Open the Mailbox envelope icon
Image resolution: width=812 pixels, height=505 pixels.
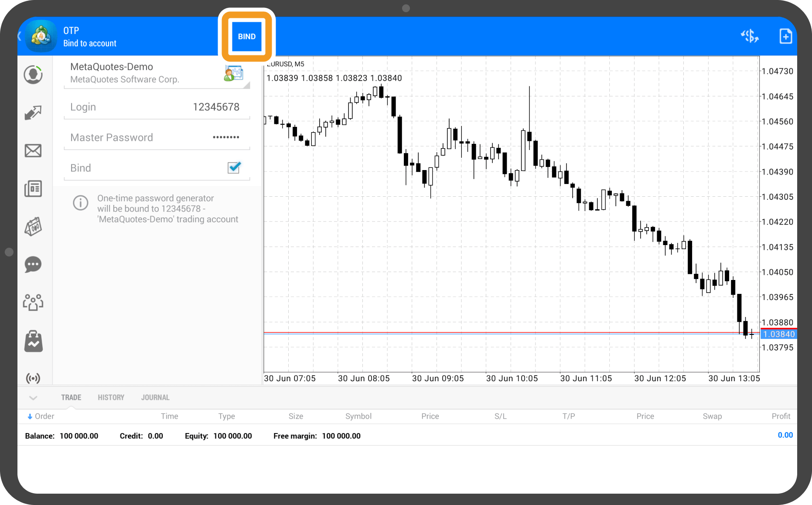[33, 151]
